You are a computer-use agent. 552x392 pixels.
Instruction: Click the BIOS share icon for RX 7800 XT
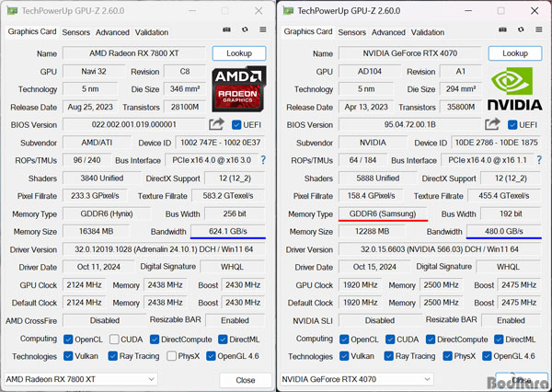(216, 125)
